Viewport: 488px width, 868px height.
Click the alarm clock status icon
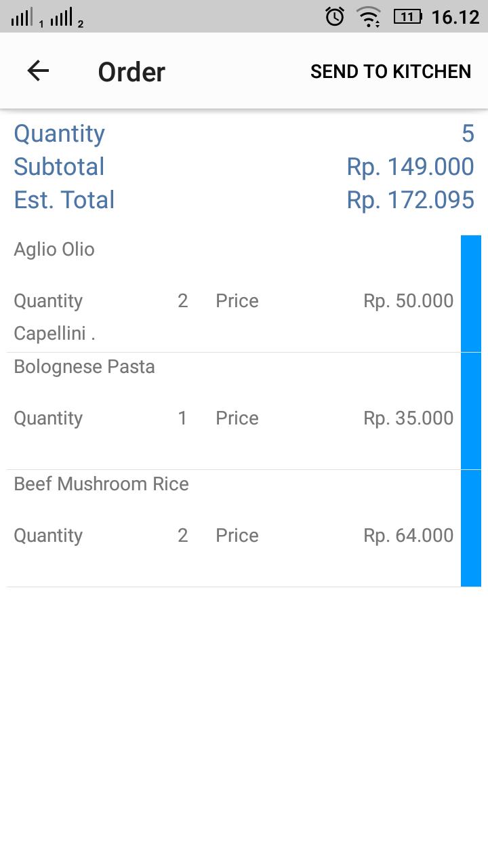pyautogui.click(x=335, y=16)
